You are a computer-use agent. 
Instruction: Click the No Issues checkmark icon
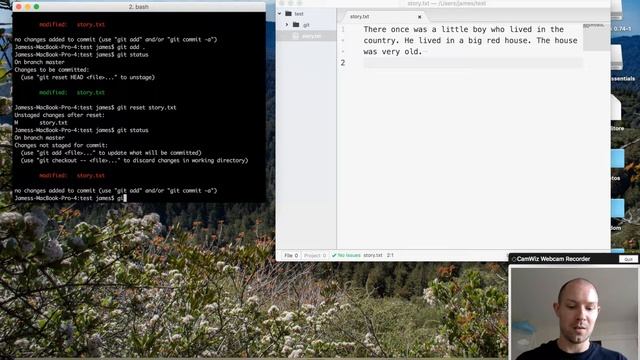point(334,256)
